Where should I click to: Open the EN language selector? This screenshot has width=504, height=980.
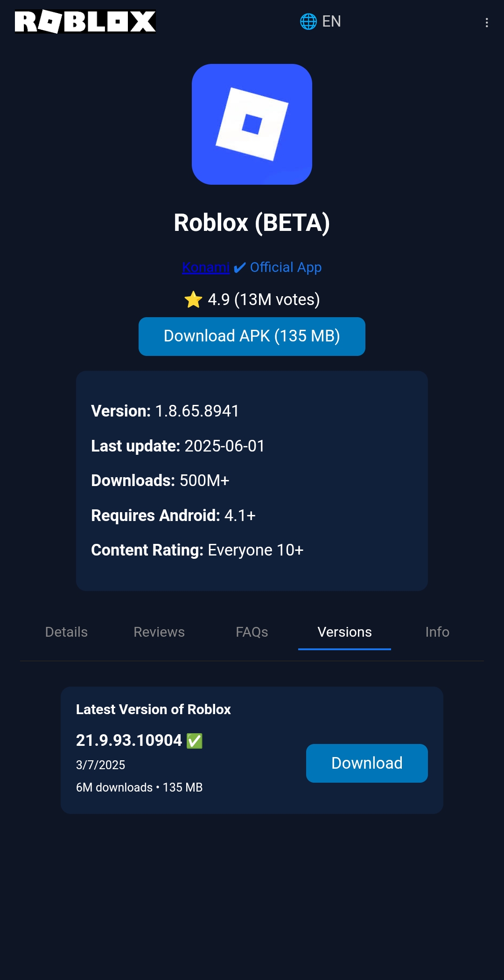[x=331, y=21]
